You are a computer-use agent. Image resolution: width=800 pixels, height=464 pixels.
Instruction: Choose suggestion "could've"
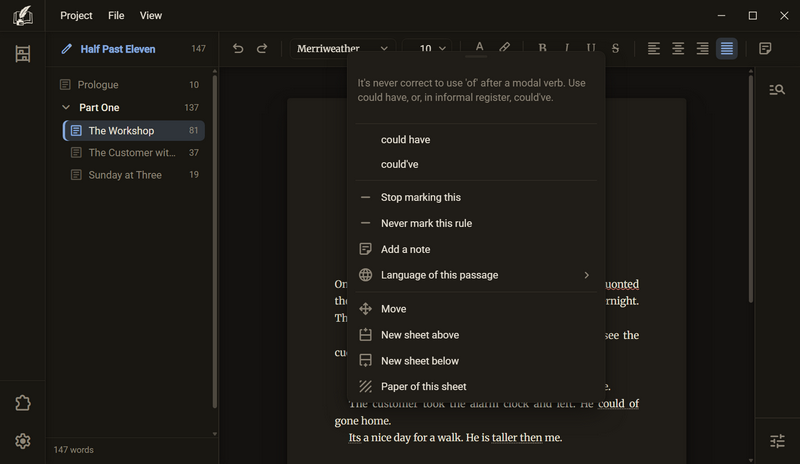click(476, 164)
